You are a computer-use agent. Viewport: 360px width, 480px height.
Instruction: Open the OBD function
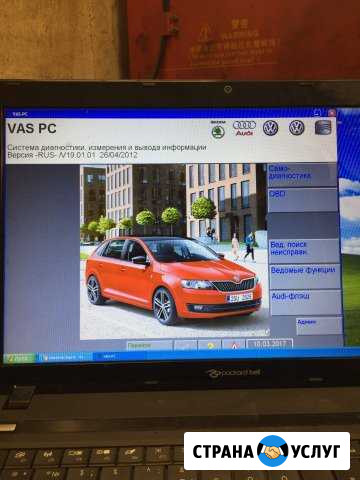pos(303,200)
